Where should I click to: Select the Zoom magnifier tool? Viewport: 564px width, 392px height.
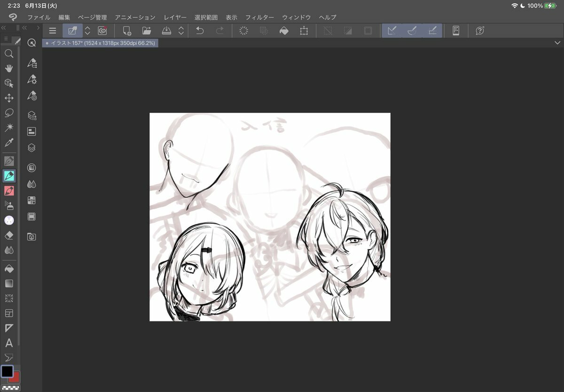click(x=9, y=54)
